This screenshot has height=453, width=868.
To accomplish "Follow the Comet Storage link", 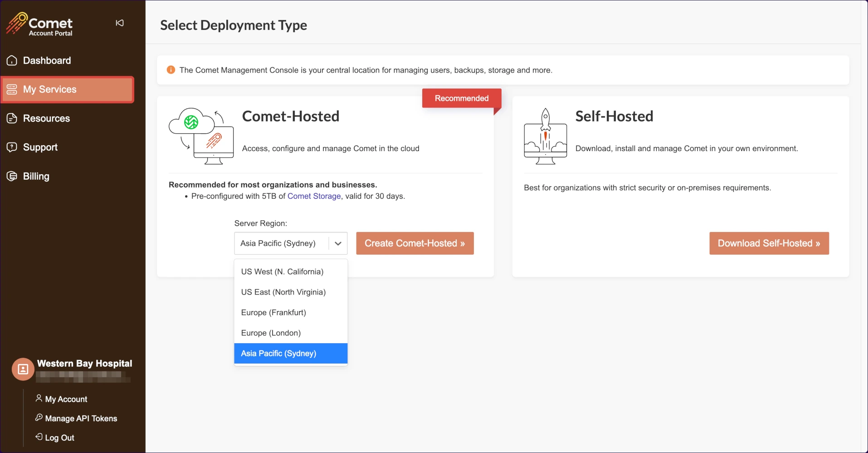I will point(314,196).
